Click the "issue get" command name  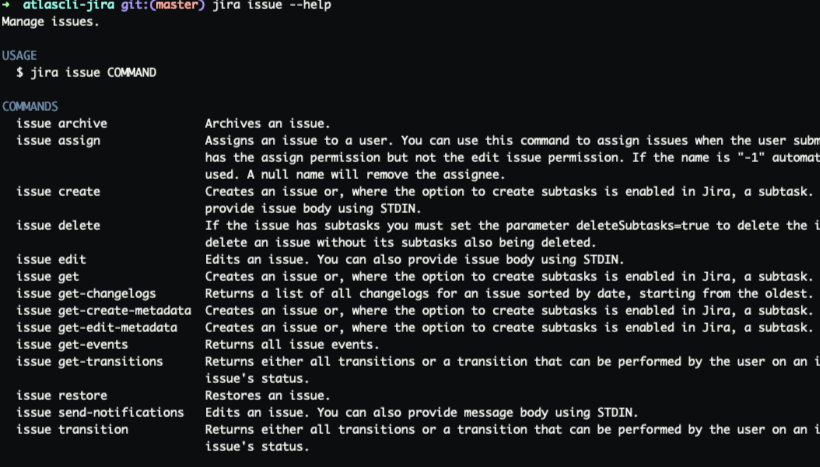point(47,276)
